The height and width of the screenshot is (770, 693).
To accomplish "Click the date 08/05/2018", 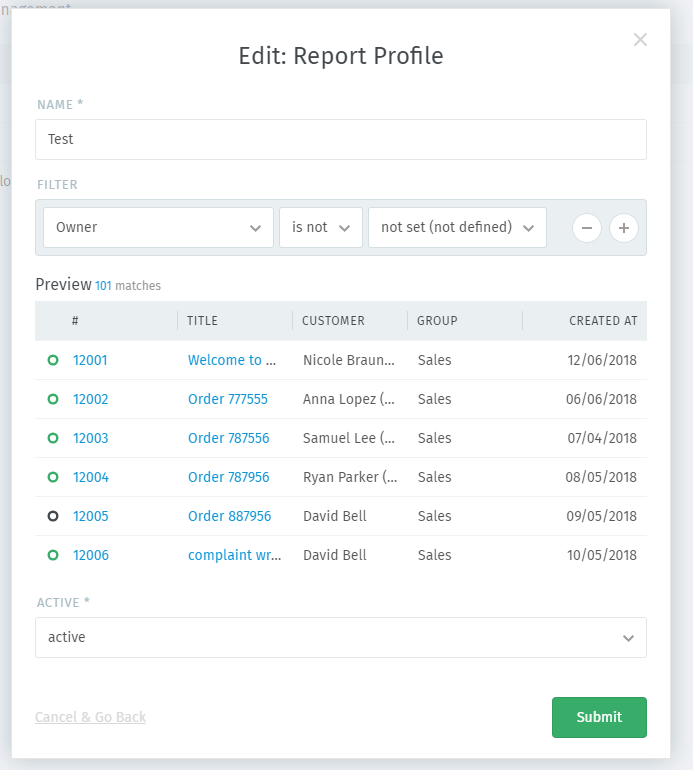I will click(x=601, y=477).
